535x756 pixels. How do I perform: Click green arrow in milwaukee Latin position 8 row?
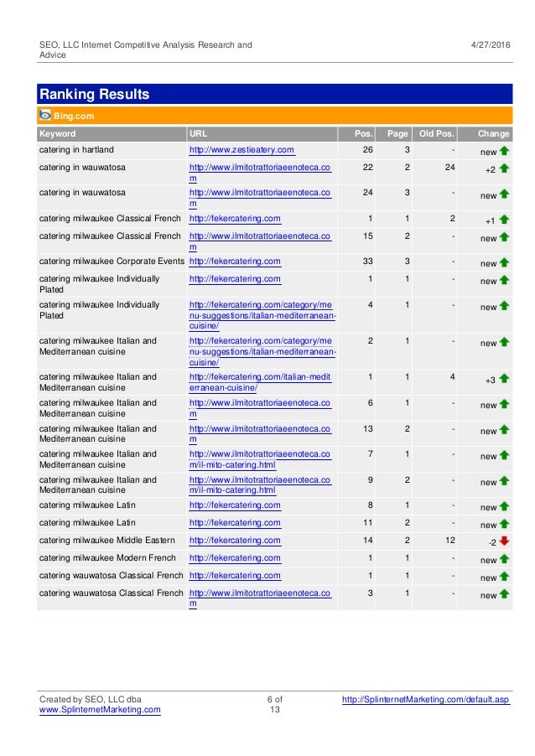(x=505, y=506)
